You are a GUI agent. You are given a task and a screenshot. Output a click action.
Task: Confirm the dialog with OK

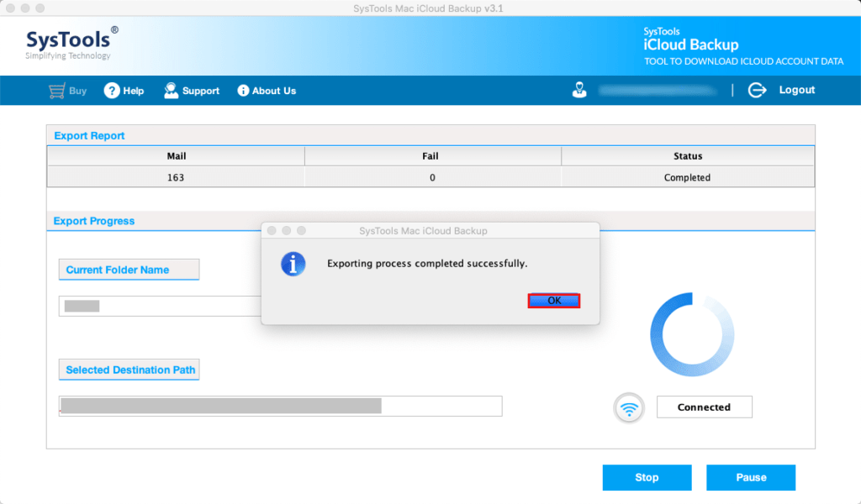pos(554,301)
